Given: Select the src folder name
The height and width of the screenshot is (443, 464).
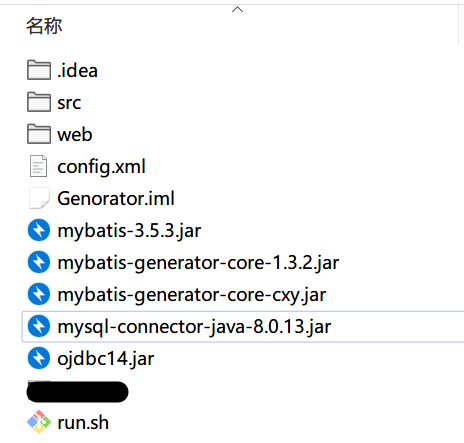Looking at the screenshot, I should tap(69, 103).
